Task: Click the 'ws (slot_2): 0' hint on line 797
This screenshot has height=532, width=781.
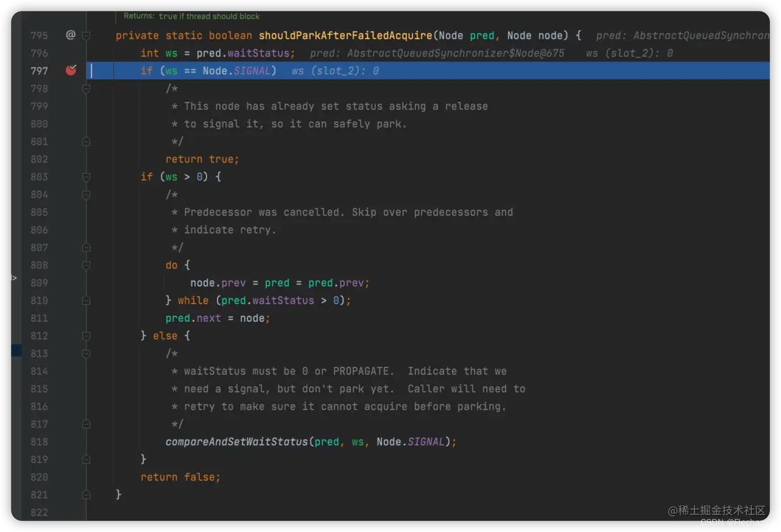Action: pyautogui.click(x=335, y=71)
